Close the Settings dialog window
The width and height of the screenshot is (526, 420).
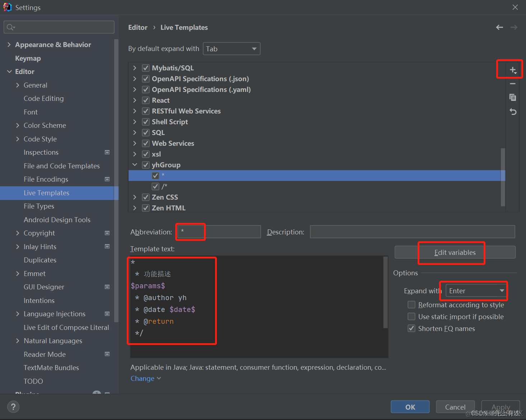coord(515,7)
